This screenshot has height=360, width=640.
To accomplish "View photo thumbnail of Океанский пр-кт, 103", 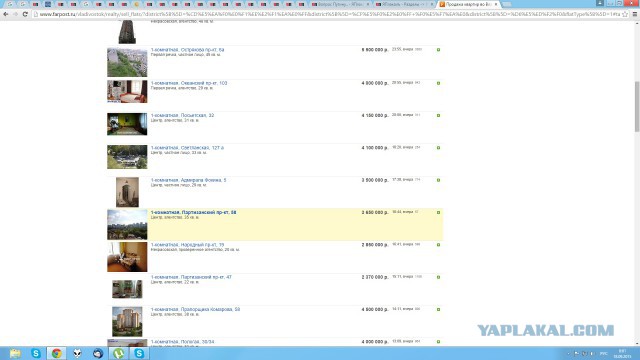I will pos(127,91).
